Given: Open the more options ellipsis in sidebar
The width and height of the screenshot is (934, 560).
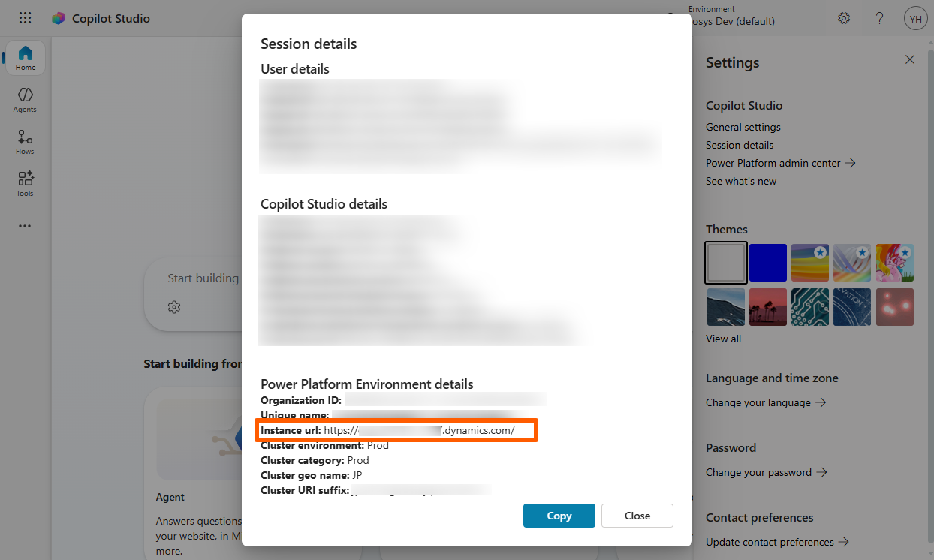Looking at the screenshot, I should click(x=25, y=226).
